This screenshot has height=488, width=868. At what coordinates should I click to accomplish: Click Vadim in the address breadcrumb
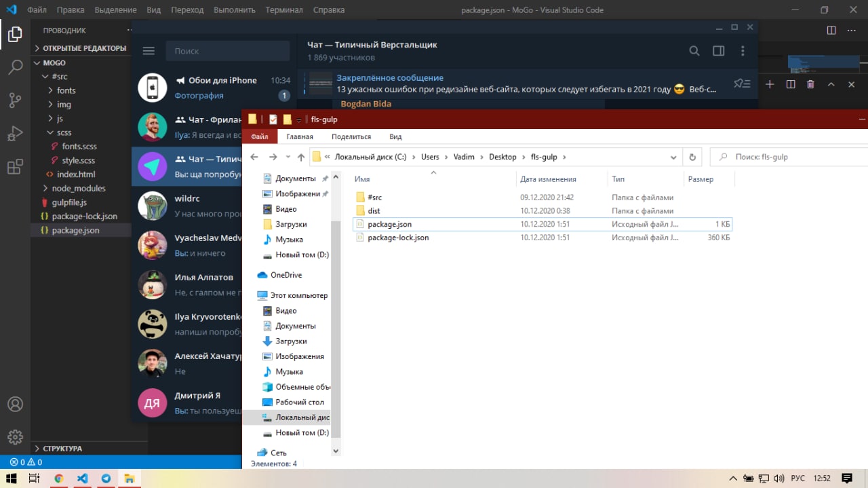coord(464,157)
